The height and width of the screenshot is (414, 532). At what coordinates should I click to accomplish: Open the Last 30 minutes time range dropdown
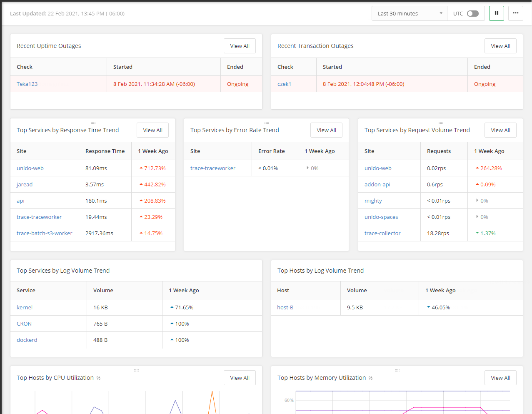(x=409, y=13)
